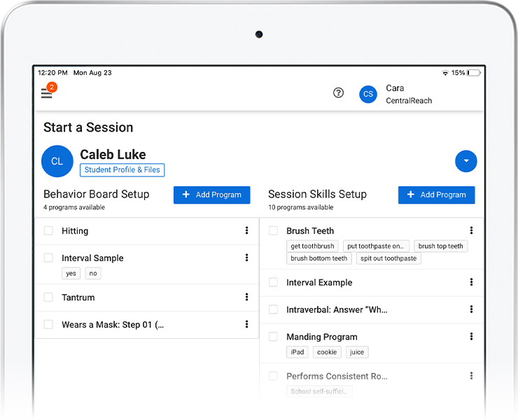This screenshot has width=518, height=420.
Task: Check the Manding Program checkbox
Action: coord(273,337)
